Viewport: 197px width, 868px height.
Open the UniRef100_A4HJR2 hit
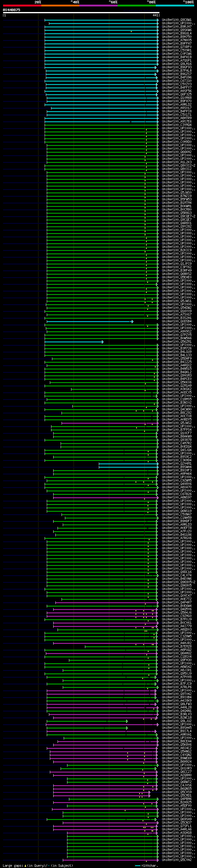[176, 643]
